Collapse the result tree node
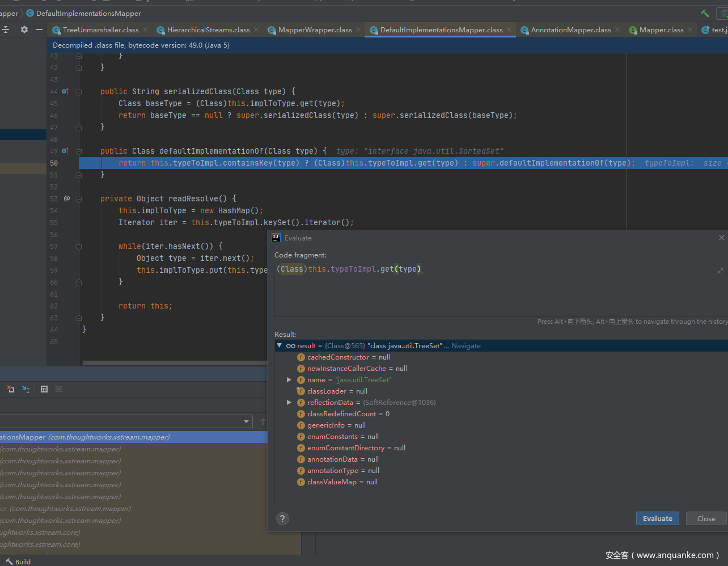 (279, 345)
